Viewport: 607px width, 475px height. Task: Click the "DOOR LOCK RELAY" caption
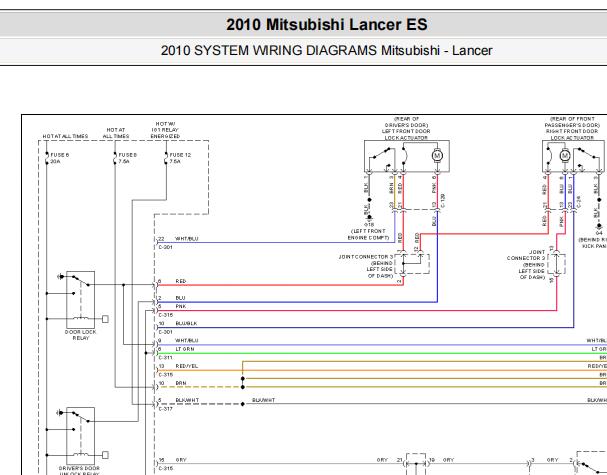(81, 335)
